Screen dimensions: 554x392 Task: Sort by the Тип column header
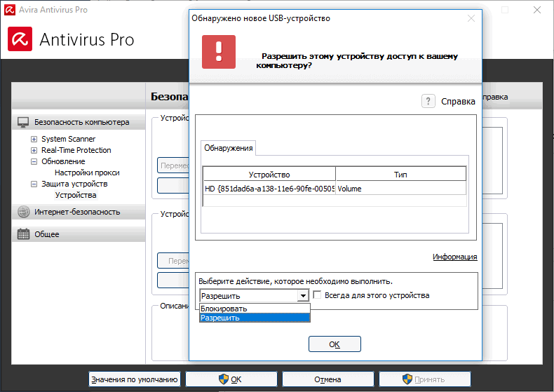point(400,175)
